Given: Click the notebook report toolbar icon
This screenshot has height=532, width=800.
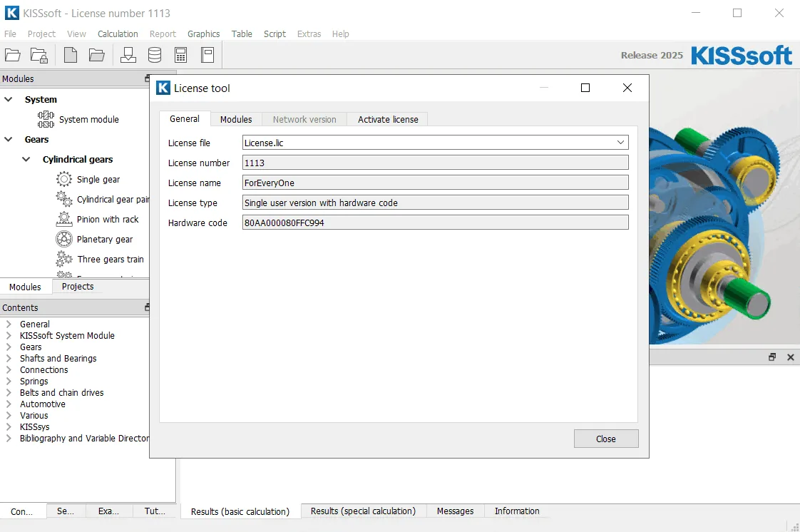Looking at the screenshot, I should pyautogui.click(x=207, y=55).
